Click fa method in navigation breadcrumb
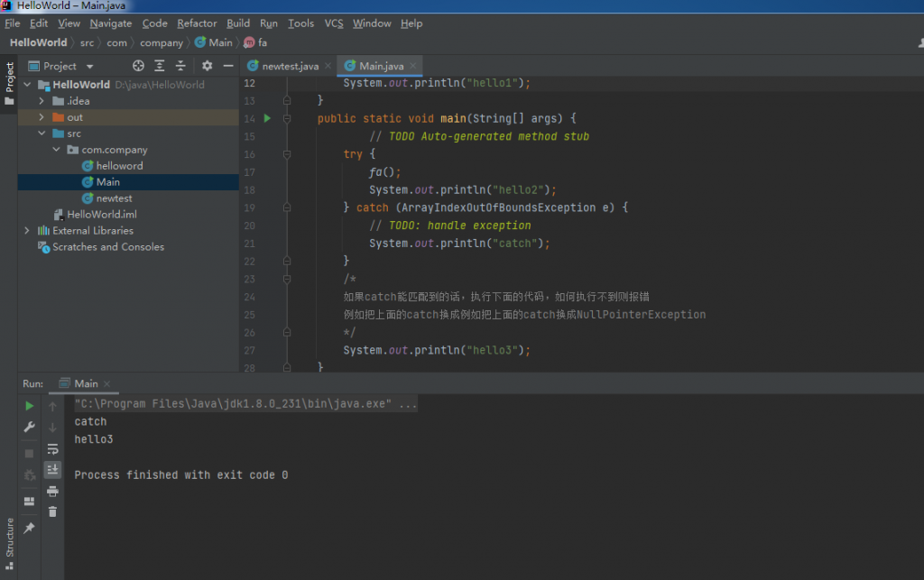The image size is (924, 580). (x=255, y=42)
